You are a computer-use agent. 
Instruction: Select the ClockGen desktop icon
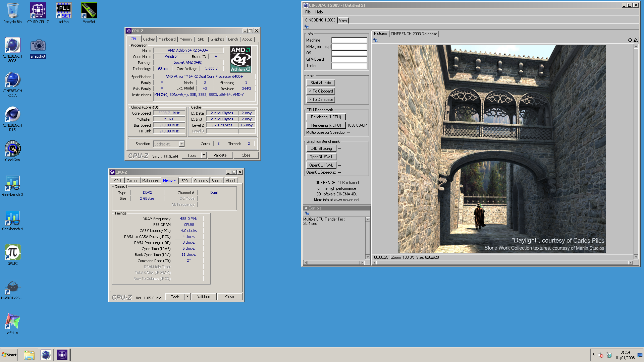coord(12,151)
